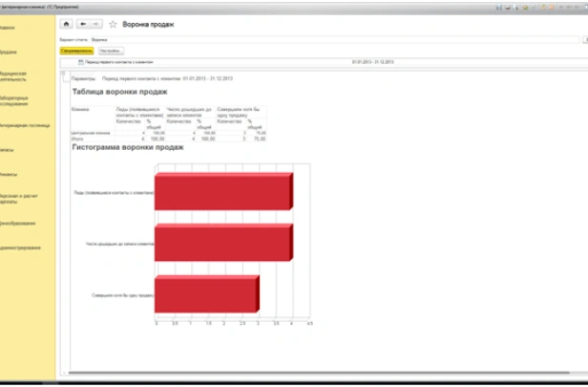This screenshot has height=387, width=588.
Task: Click the top red Лиды bar in the histogram
Action: [222, 191]
